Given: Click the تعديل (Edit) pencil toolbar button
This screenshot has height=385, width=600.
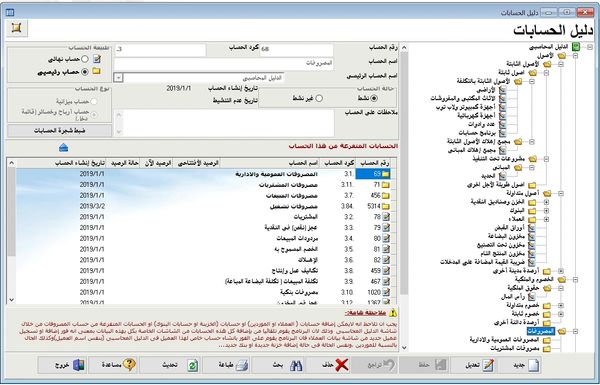Looking at the screenshot, I should point(474,365).
